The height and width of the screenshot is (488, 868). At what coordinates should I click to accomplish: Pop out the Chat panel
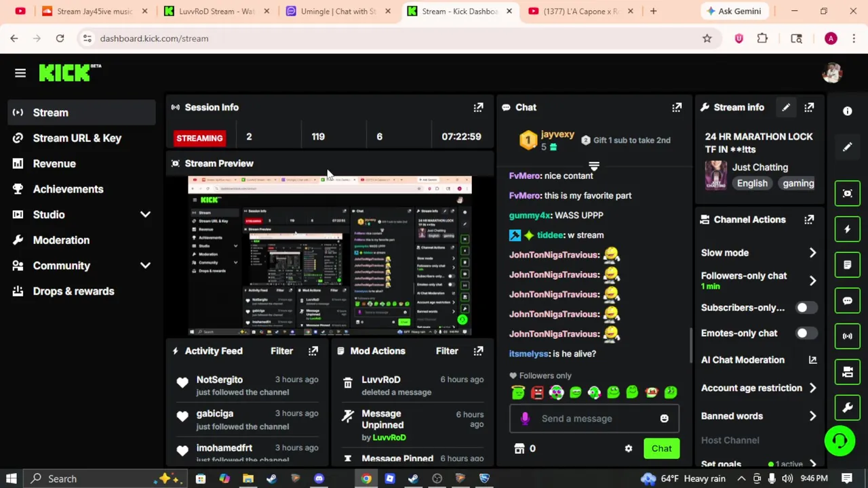[x=677, y=107]
